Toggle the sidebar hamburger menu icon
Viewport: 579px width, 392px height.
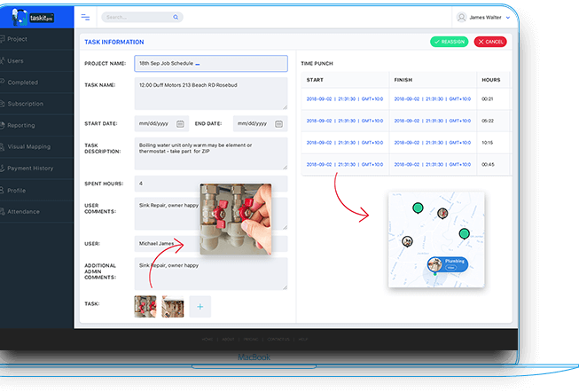[x=85, y=17]
